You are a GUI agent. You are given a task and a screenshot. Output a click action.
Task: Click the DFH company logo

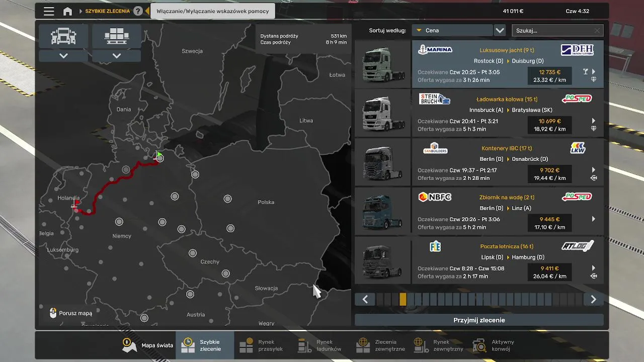coord(577,50)
